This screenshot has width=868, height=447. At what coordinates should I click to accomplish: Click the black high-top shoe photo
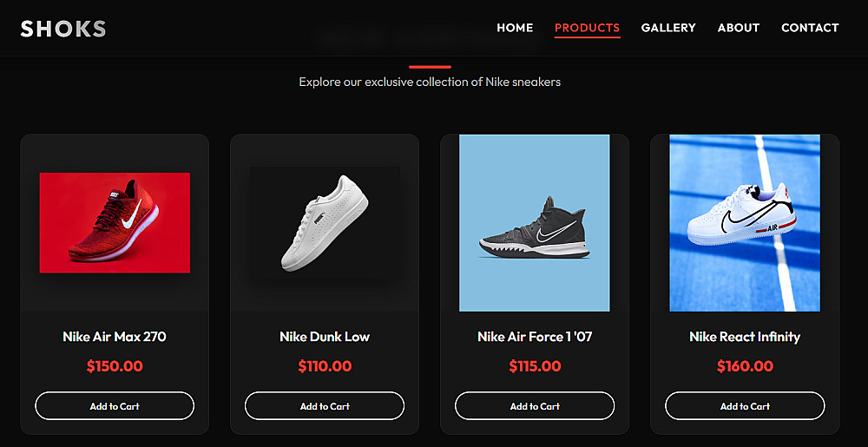point(535,222)
